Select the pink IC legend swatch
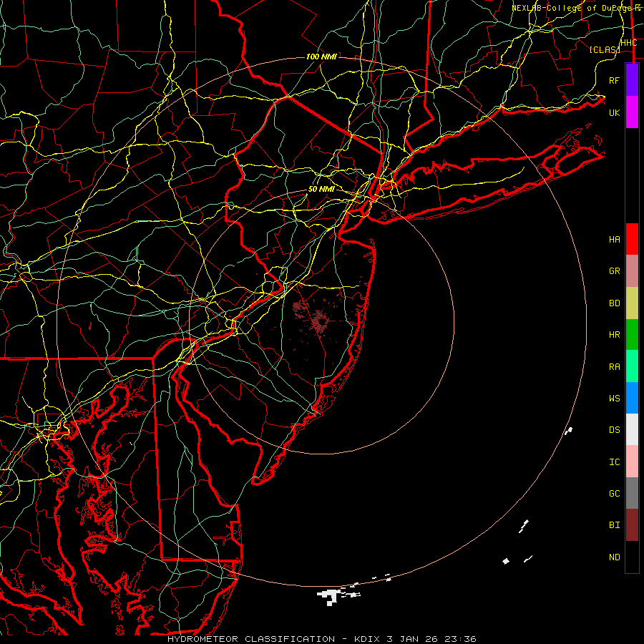The image size is (644, 644). pos(632,462)
